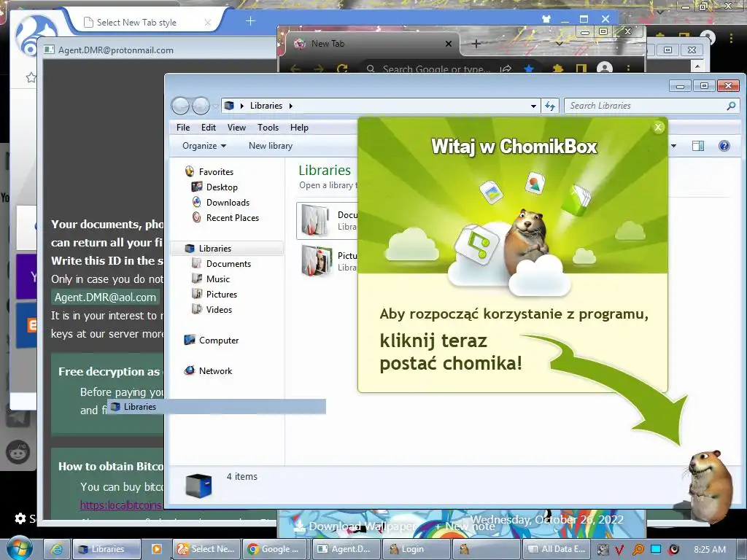Select Recent Places under Favorites
This screenshot has height=560, width=747.
[233, 217]
